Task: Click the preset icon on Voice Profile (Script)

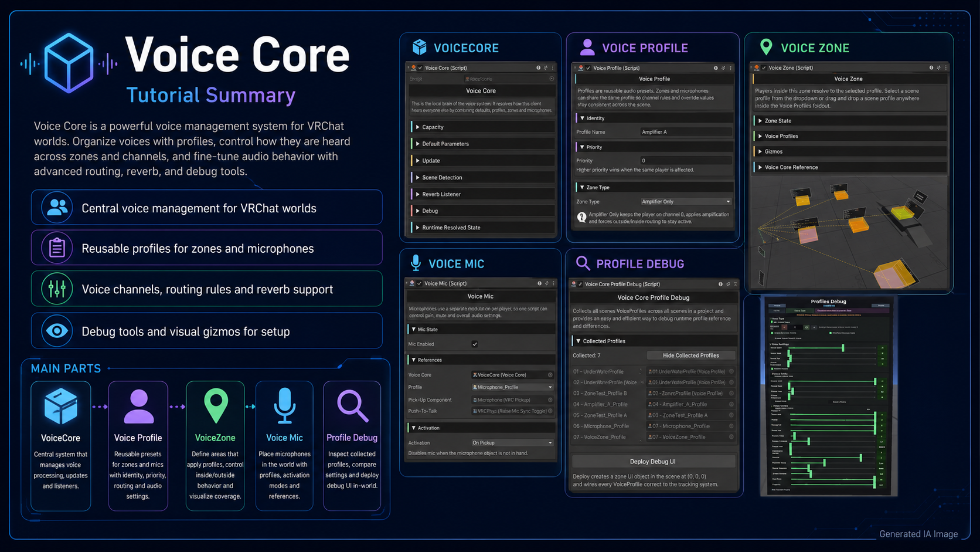Action: [x=723, y=68]
